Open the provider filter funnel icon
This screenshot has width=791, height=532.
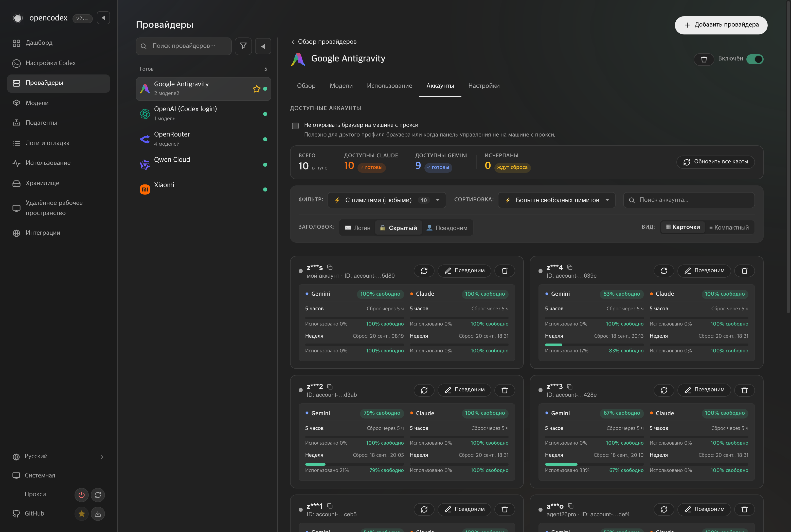pyautogui.click(x=243, y=46)
